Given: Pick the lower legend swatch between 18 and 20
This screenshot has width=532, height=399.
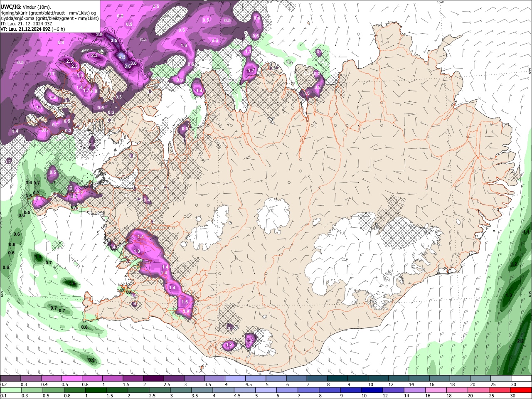Looking at the screenshot, I should tap(457, 390).
